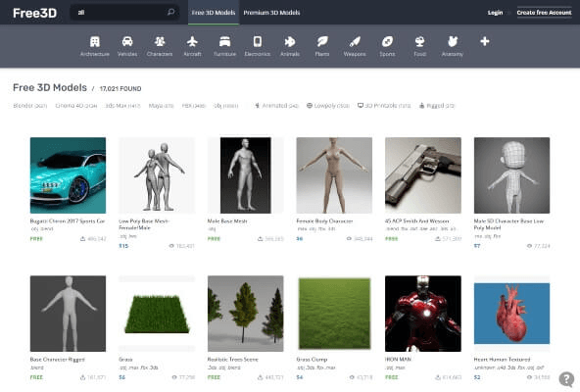Open the Anatomy category
The width and height of the screenshot is (580, 392).
(x=453, y=46)
